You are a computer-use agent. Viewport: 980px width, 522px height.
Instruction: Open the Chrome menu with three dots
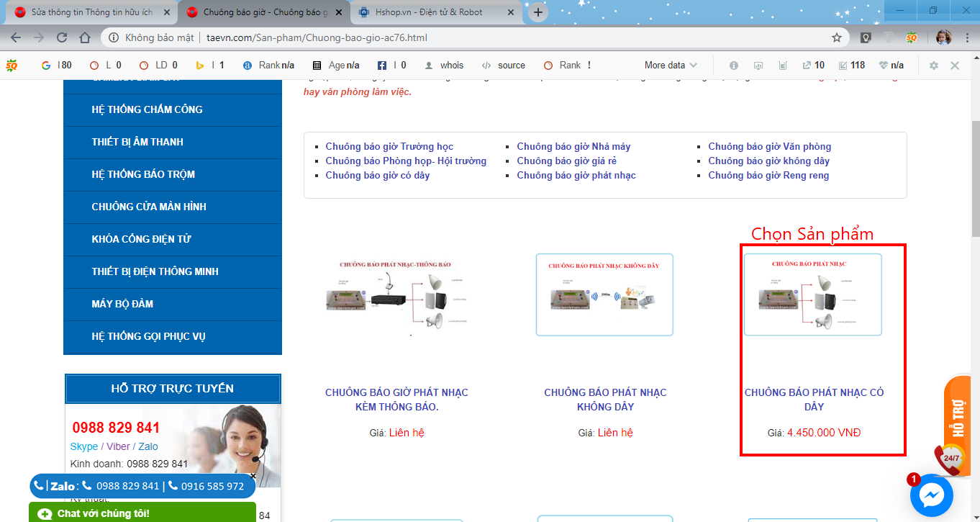(x=967, y=37)
